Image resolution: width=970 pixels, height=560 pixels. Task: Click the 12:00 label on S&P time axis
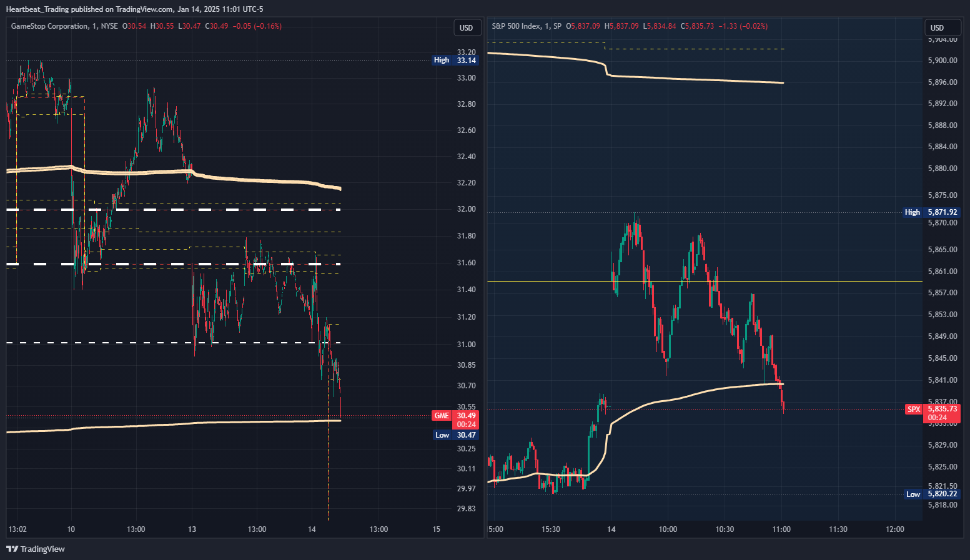(x=895, y=529)
